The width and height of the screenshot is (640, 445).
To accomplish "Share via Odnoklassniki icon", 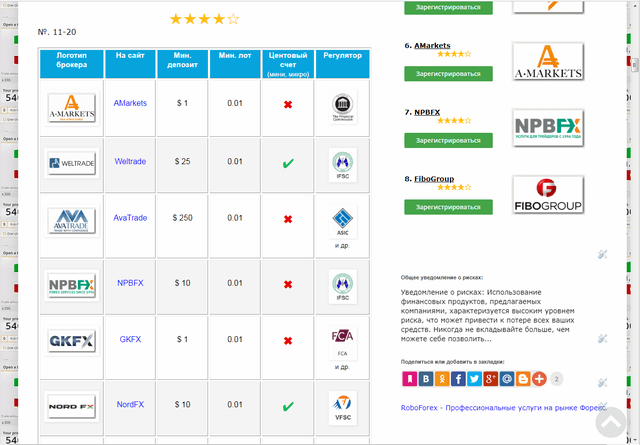I will 442,379.
